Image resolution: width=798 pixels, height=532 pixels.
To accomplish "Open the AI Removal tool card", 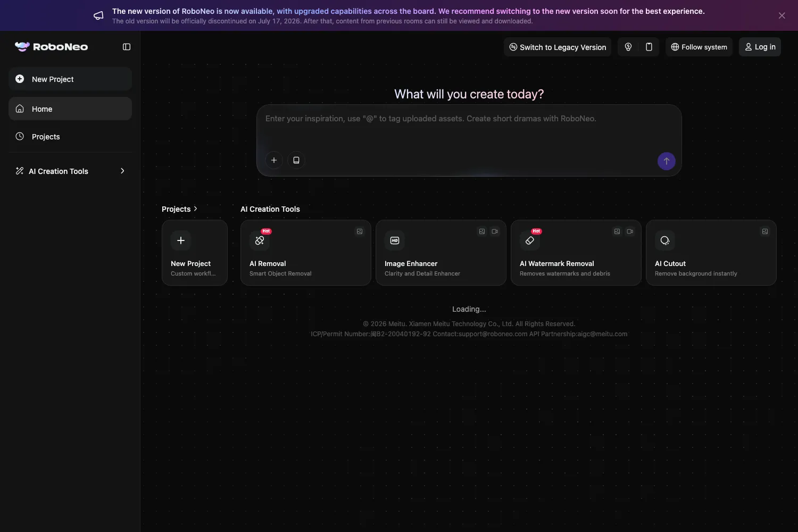I will pyautogui.click(x=306, y=253).
